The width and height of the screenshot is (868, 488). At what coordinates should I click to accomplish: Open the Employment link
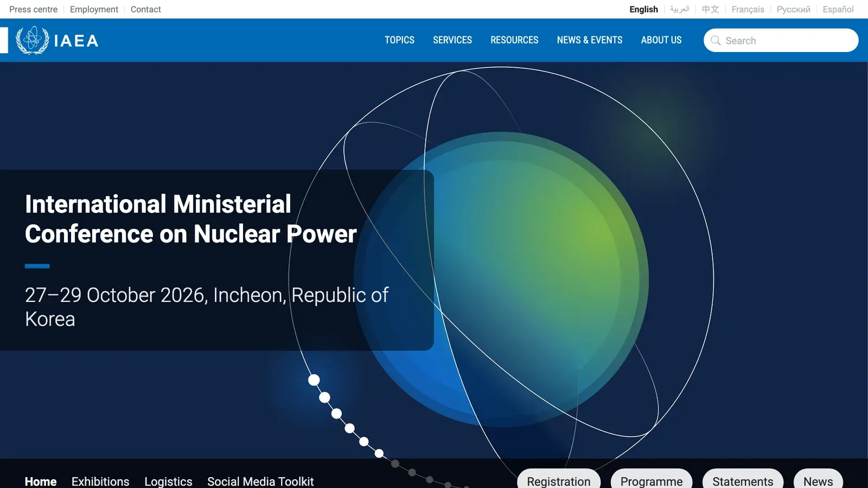94,9
